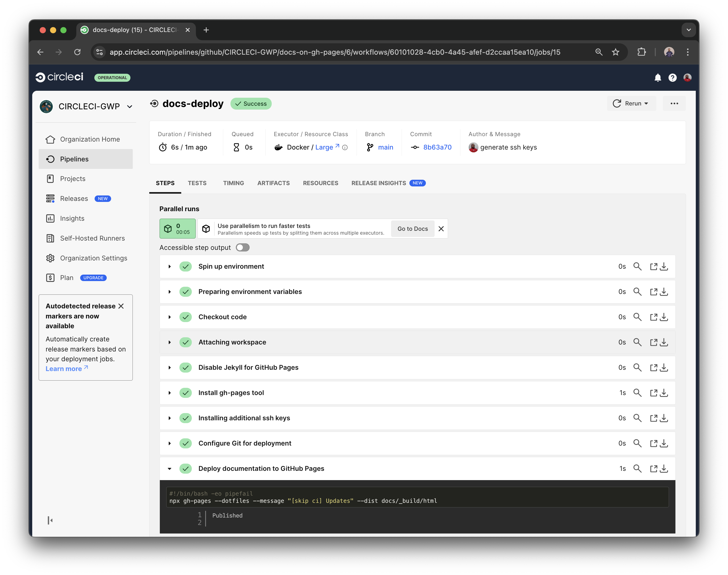Open Self-Hosted Runners from the sidebar
Screen dimensions: 728x575
pos(92,238)
